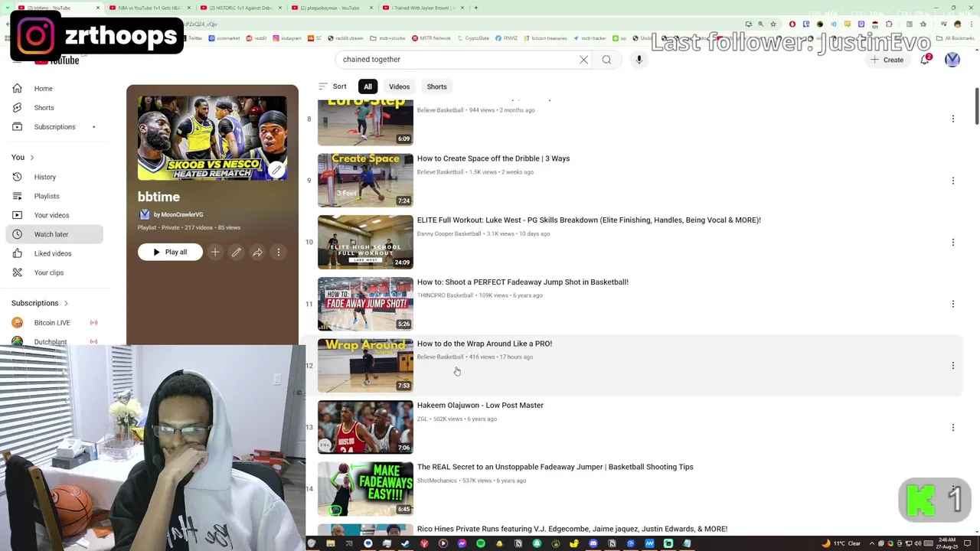
Task: Open more options for Fadeaway Jump Shot video
Action: point(953,304)
